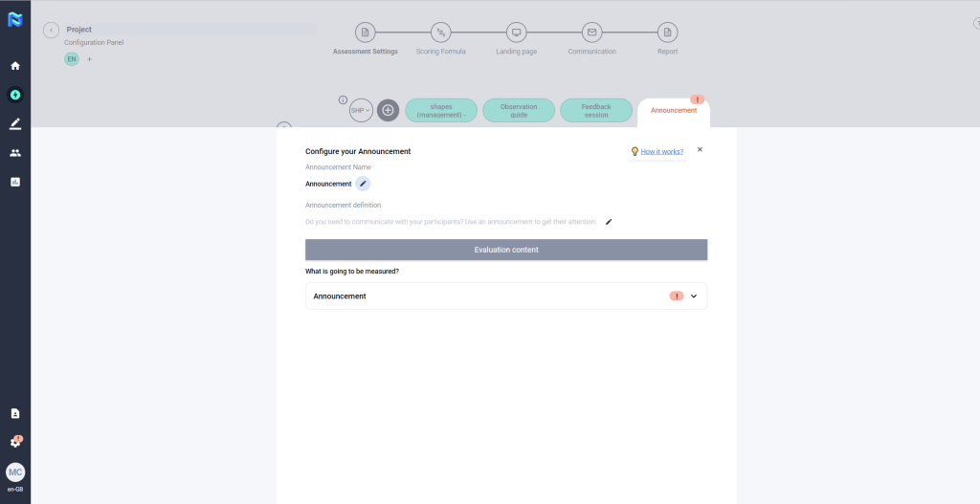The image size is (980, 504).
Task: Open the SHP dropdown selector
Action: pos(361,110)
